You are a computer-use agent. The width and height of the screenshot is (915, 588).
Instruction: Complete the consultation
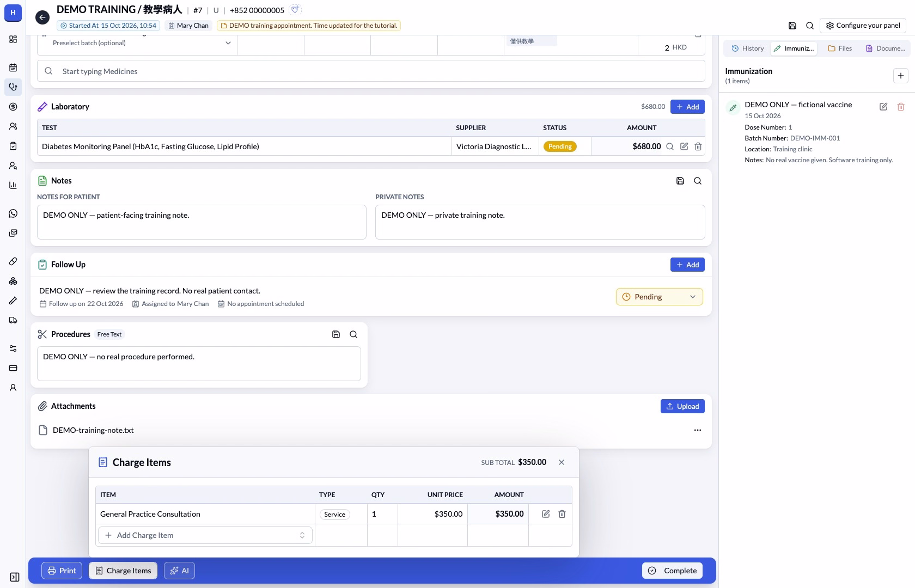coord(673,571)
